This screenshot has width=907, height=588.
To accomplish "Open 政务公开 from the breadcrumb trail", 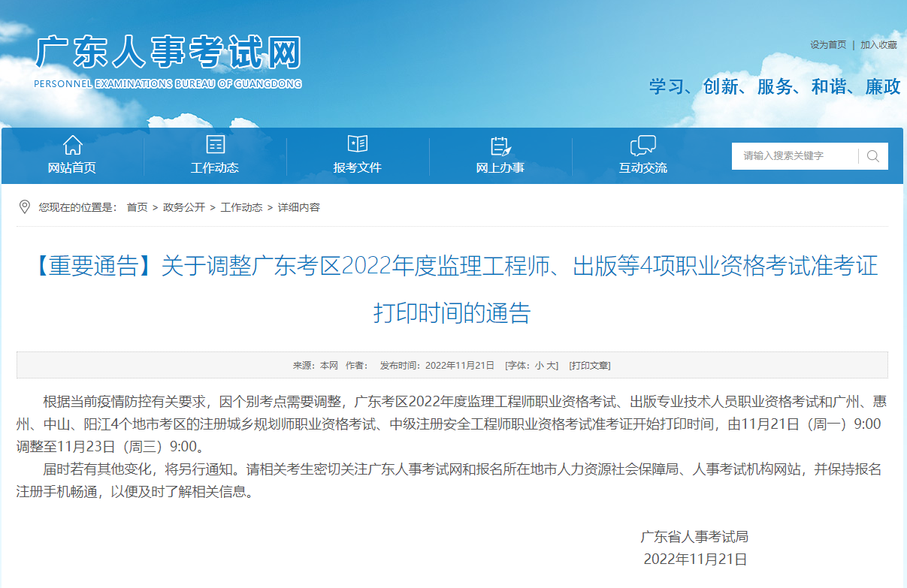I will 183,207.
